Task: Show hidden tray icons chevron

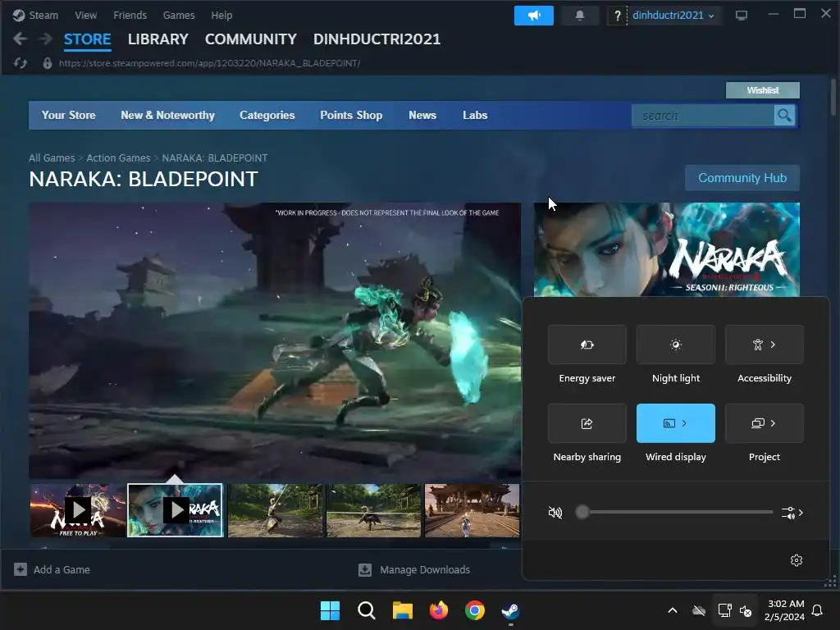Action: [673, 610]
